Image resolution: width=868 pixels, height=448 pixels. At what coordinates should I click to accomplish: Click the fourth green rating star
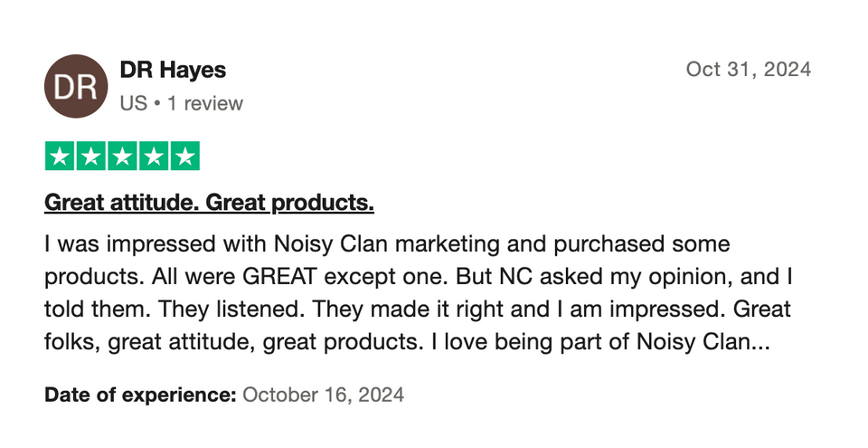point(153,156)
